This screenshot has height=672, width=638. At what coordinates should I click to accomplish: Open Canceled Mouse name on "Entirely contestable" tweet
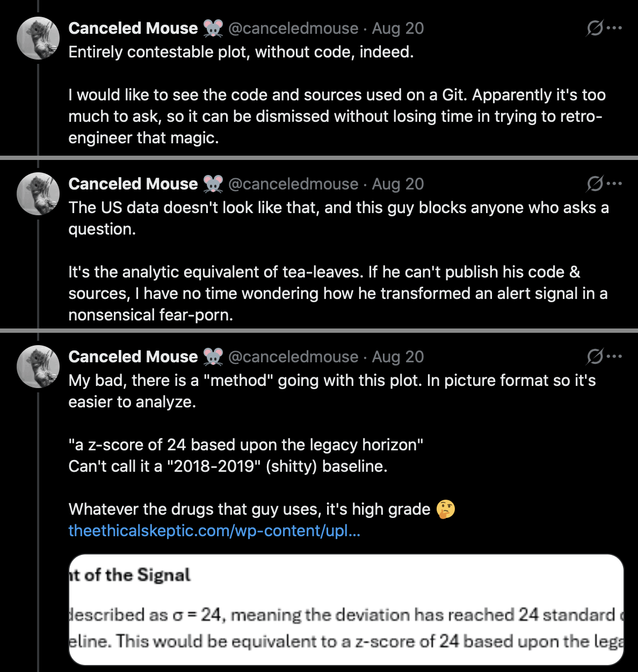pyautogui.click(x=133, y=28)
